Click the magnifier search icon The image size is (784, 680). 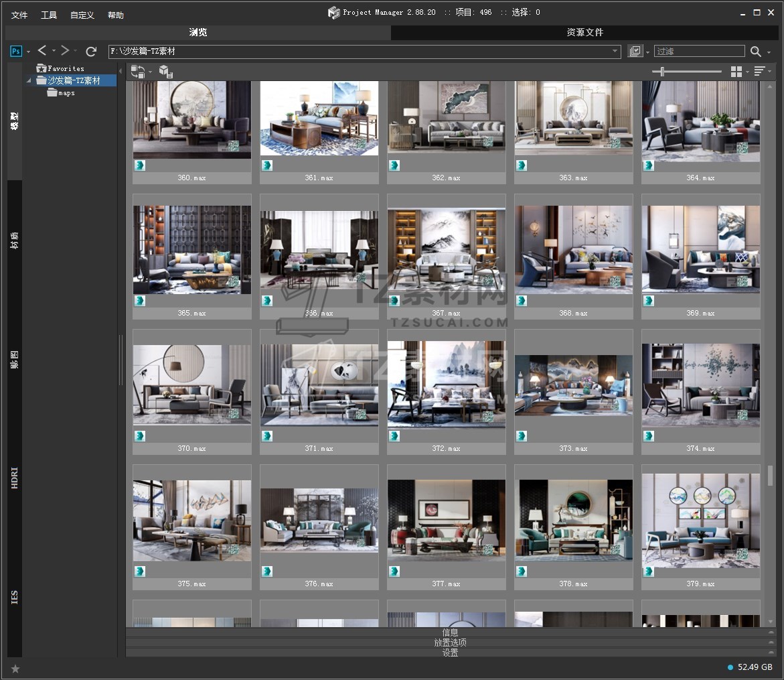(x=755, y=51)
